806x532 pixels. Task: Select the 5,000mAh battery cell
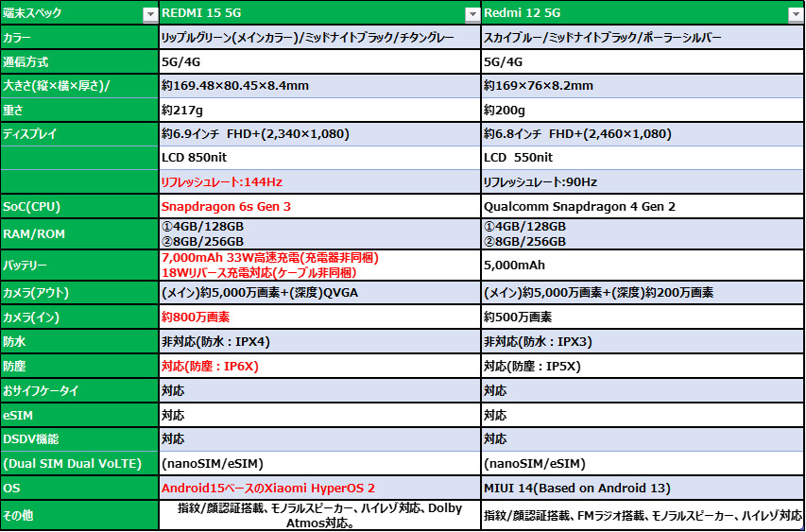(643, 266)
